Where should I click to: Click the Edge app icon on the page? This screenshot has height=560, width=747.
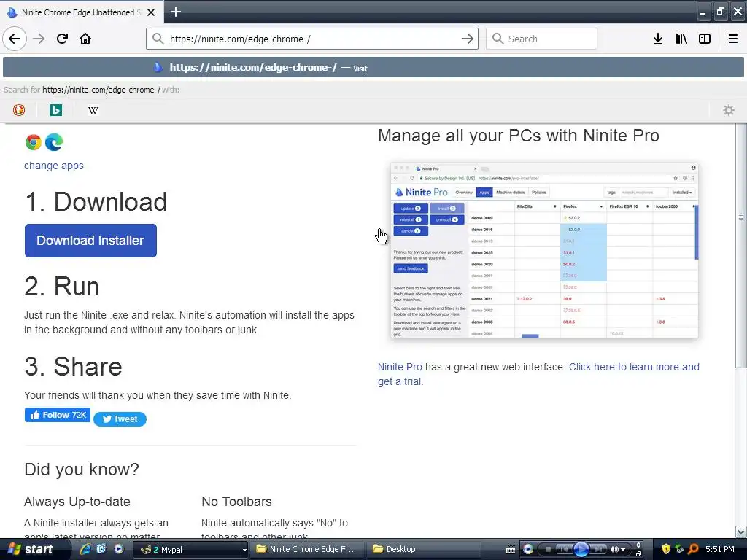(54, 142)
